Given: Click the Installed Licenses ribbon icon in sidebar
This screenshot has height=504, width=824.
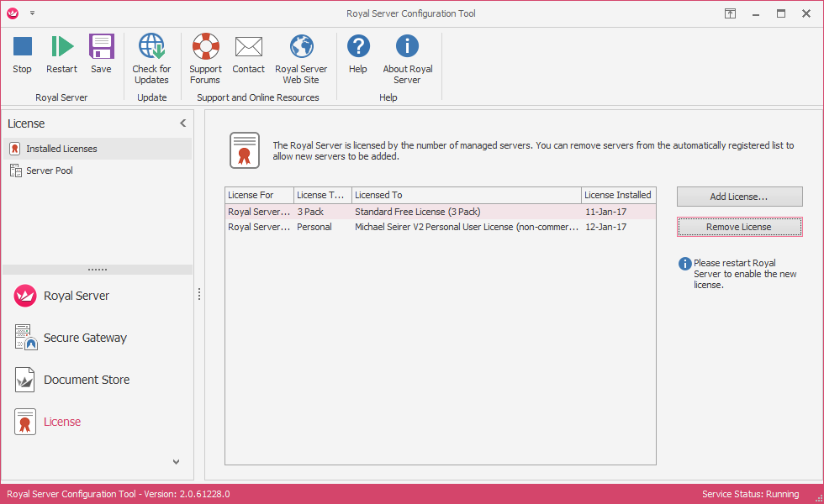Looking at the screenshot, I should click(15, 149).
